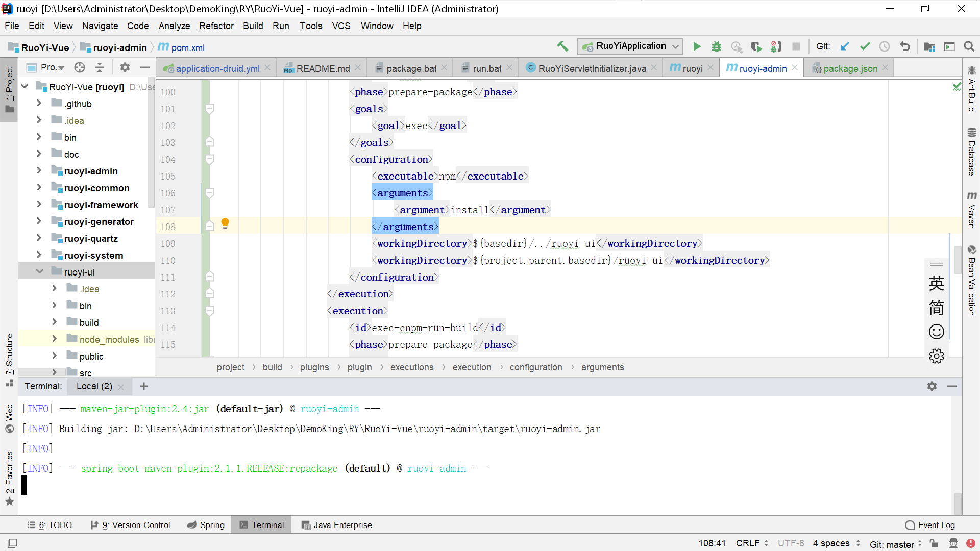Click the Git update project arrow
Screen dimensions: 980x551
845,46
